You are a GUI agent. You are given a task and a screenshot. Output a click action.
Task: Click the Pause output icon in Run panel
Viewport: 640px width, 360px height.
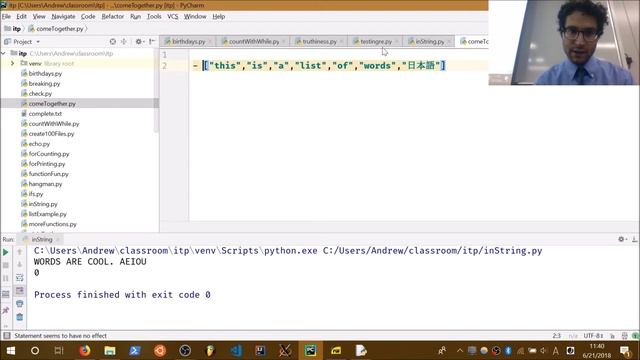(6, 278)
